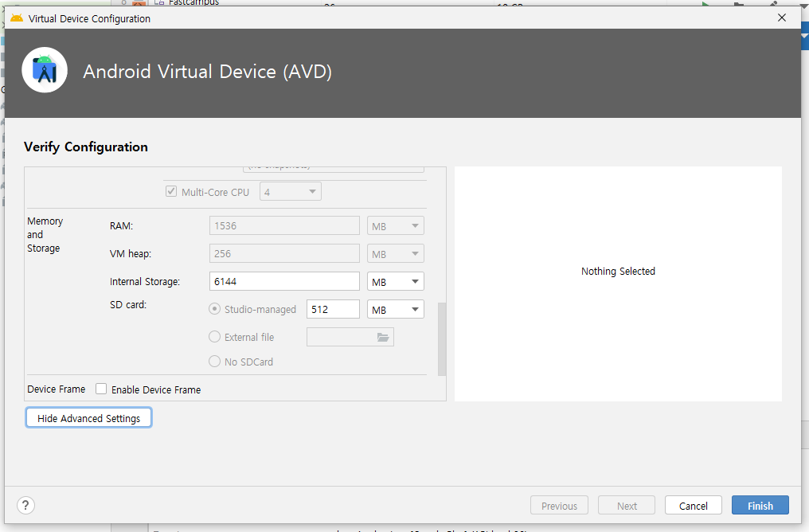The height and width of the screenshot is (532, 809).
Task: Click the 'Nothing Selected' text
Action: (618, 272)
